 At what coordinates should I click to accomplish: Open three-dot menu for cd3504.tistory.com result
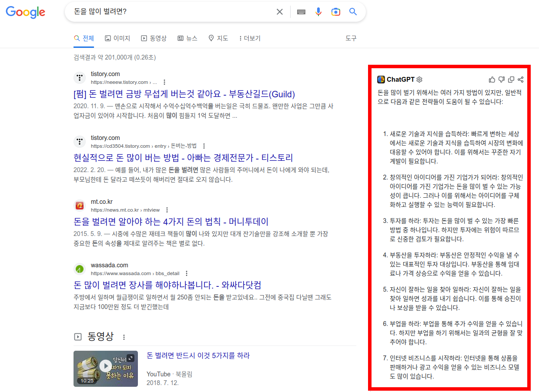[204, 146]
